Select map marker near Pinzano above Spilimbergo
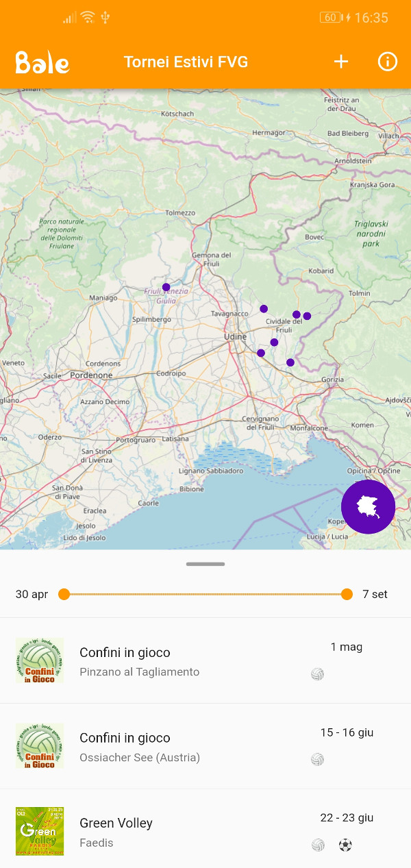Image resolution: width=411 pixels, height=868 pixels. 166,287
